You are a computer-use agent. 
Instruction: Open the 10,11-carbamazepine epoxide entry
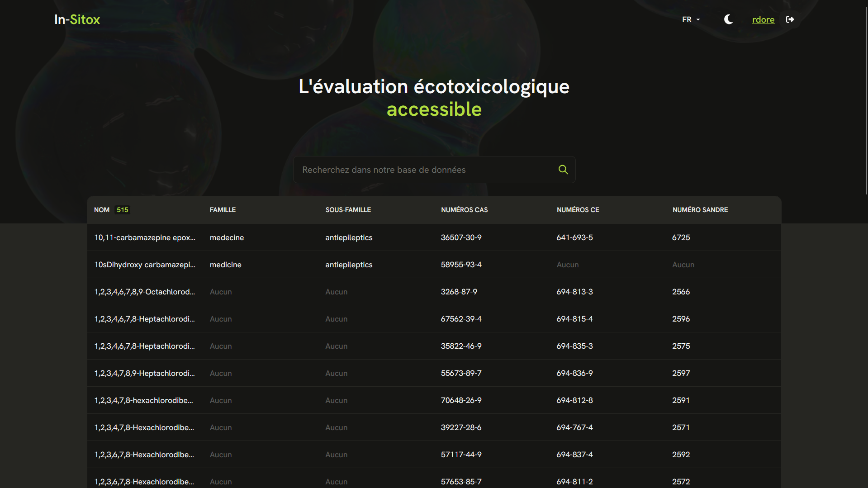145,237
